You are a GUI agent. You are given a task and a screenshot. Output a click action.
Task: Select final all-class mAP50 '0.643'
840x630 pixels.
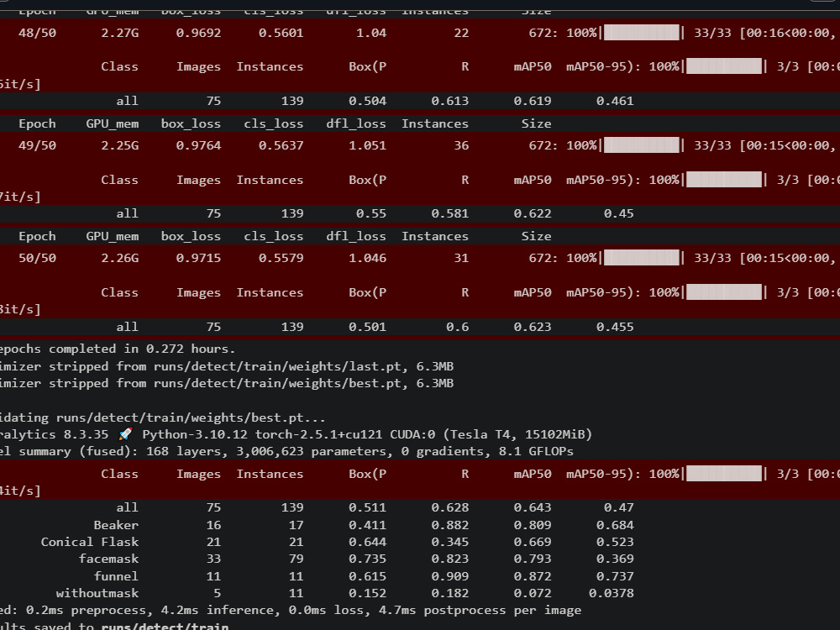(533, 507)
